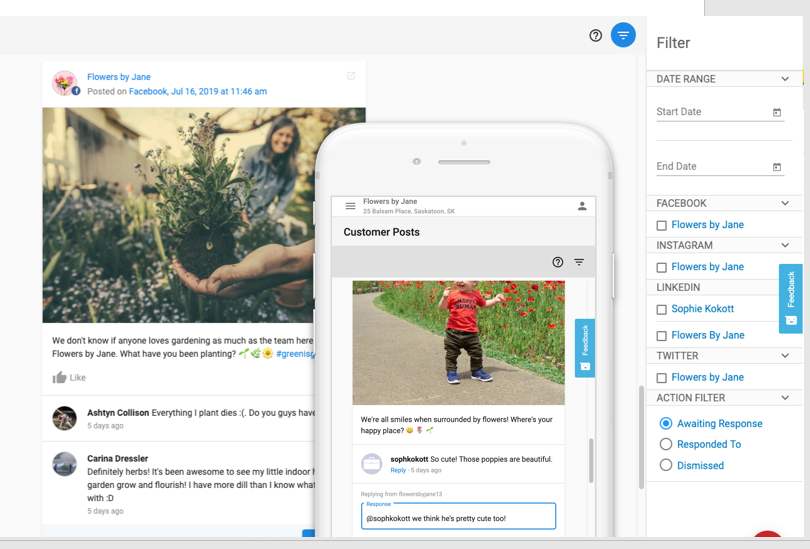810x549 pixels.
Task: Click the Response text box in phone mockup
Action: pyautogui.click(x=458, y=516)
